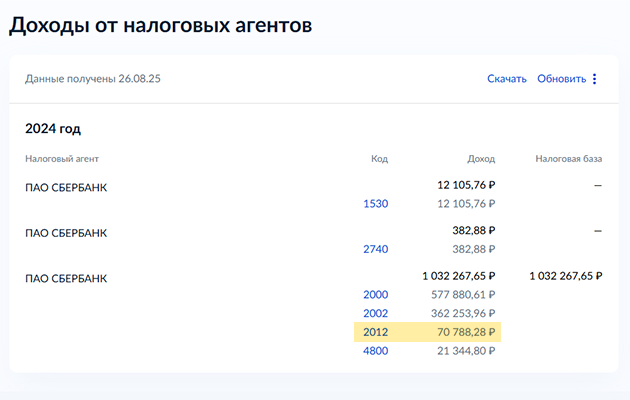Open the three-dot more options menu
Image resolution: width=630 pixels, height=400 pixels.
pos(595,79)
